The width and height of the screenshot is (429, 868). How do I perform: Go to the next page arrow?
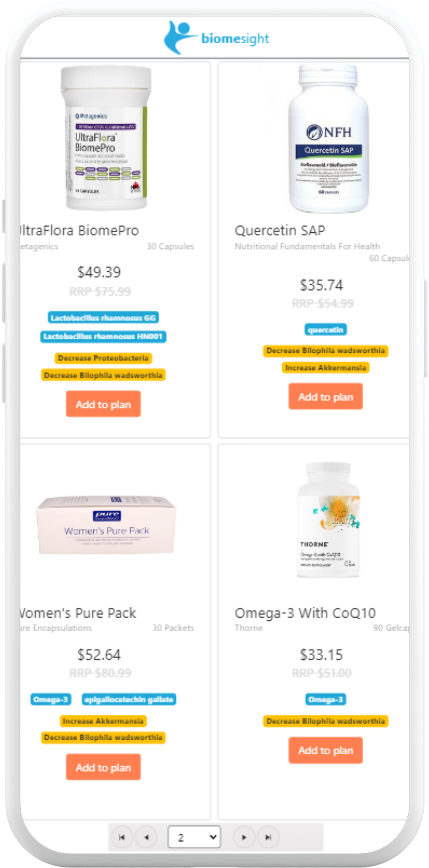244,837
